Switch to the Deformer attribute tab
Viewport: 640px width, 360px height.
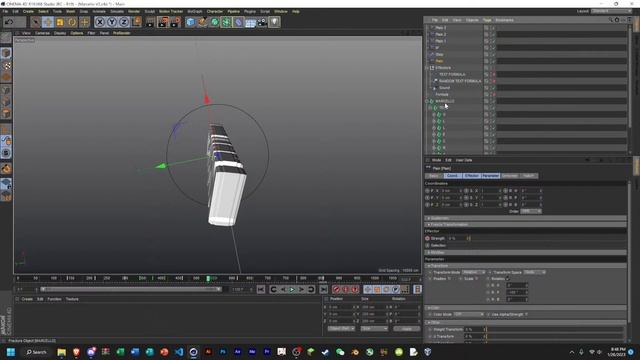(x=509, y=176)
